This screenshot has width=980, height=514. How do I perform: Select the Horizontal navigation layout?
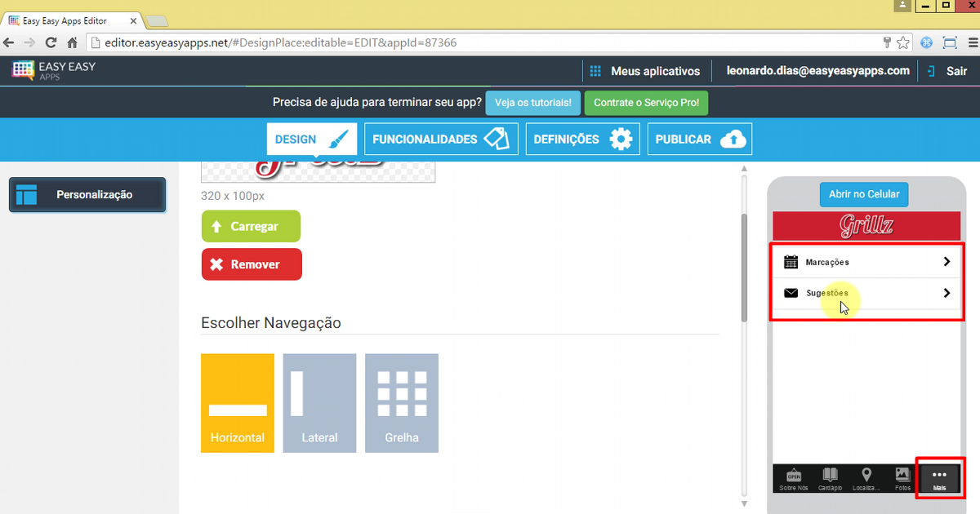(237, 403)
